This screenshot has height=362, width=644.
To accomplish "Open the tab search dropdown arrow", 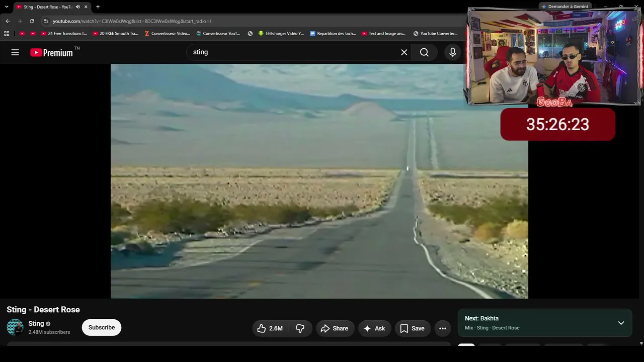I will pos(7,7).
